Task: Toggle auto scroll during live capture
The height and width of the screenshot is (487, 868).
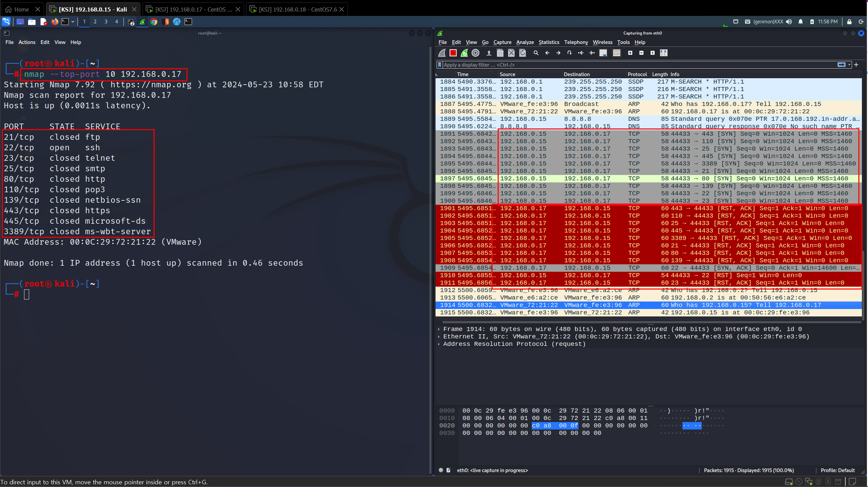Action: coord(603,53)
